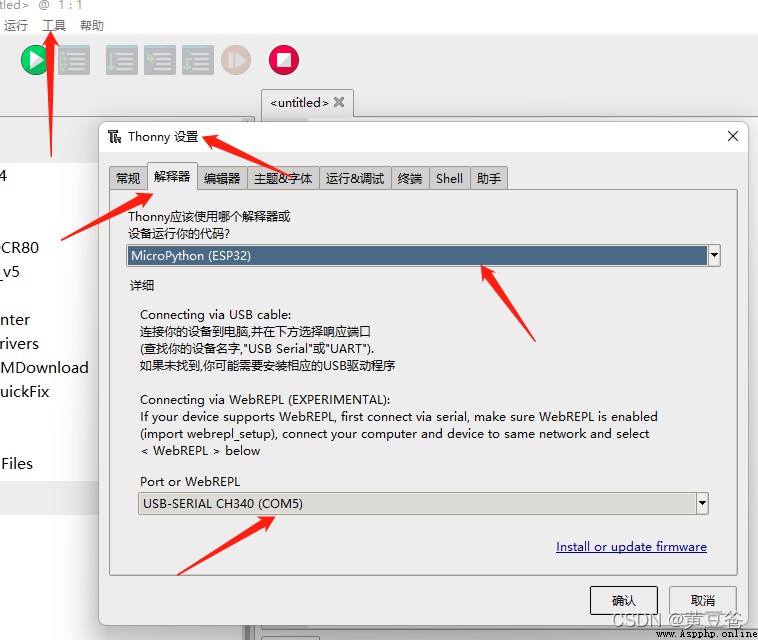The height and width of the screenshot is (640, 758).
Task: Click the Port or WebREPL label
Action: (x=190, y=481)
